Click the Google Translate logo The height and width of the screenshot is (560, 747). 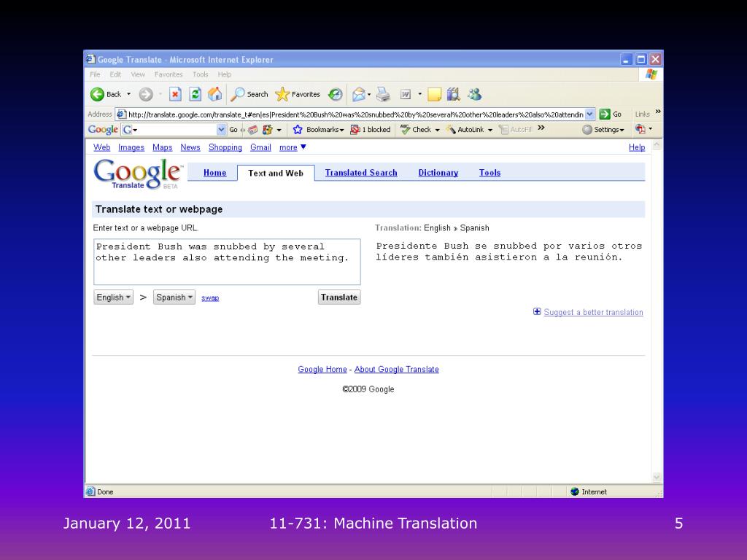point(138,174)
